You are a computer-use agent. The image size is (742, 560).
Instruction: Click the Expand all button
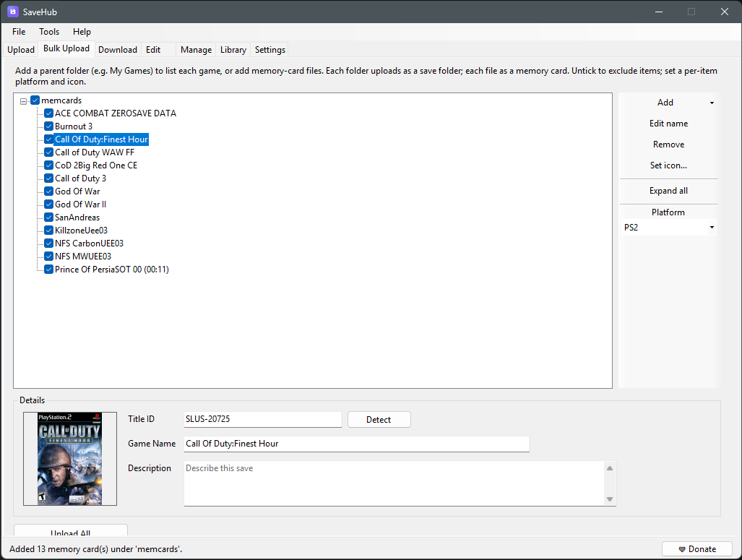click(x=668, y=191)
